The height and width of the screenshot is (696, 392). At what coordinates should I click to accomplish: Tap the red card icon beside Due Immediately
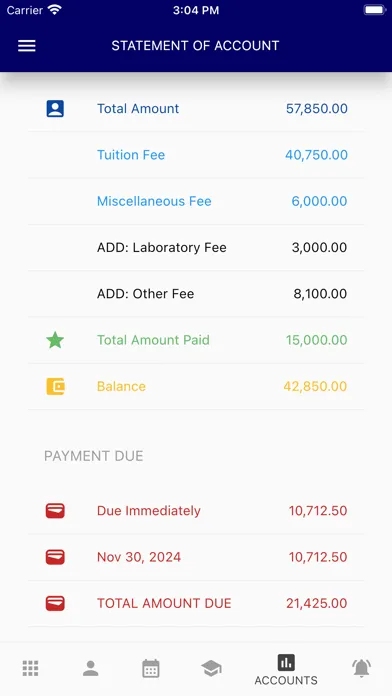click(x=55, y=510)
